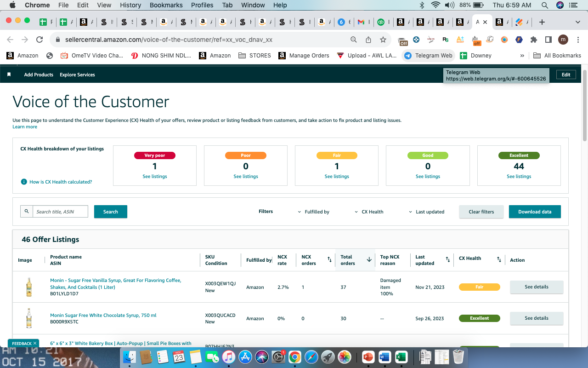Image resolution: width=588 pixels, height=368 pixels.
Task: Click the search magnifier icon in the search box
Action: coord(27,211)
